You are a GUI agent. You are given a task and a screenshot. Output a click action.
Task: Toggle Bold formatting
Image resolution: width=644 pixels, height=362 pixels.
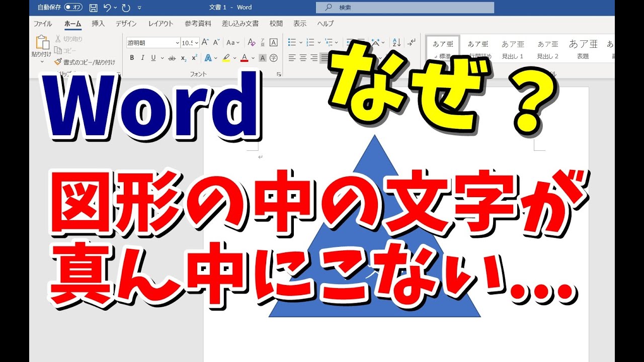[132, 58]
